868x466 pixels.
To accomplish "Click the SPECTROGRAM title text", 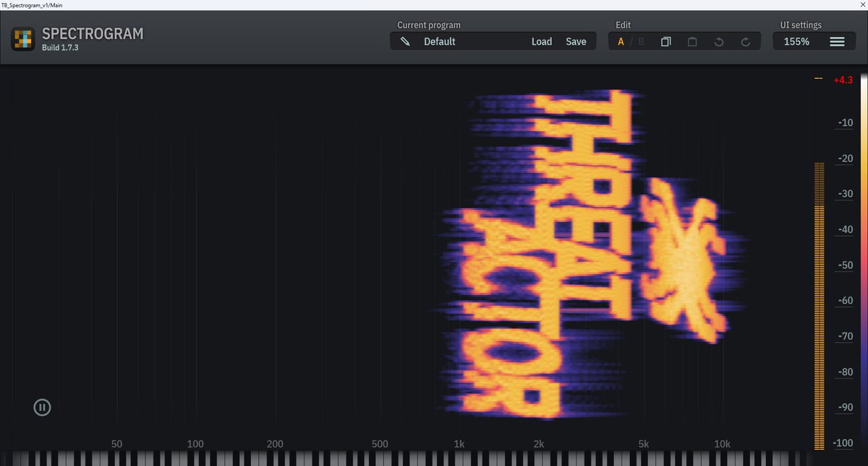I will coord(93,33).
